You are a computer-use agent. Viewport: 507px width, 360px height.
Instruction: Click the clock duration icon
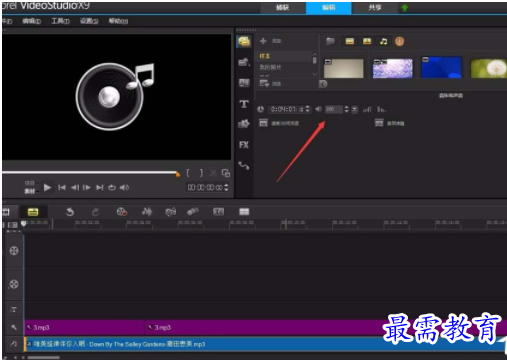[x=261, y=109]
